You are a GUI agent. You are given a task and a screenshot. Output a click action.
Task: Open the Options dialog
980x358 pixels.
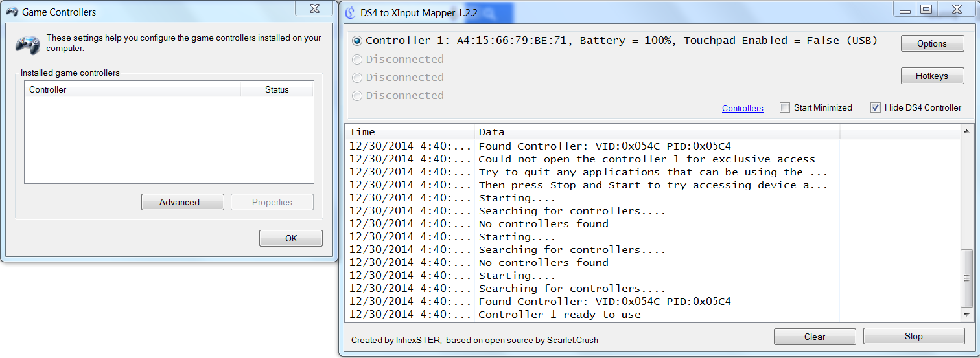tap(932, 44)
